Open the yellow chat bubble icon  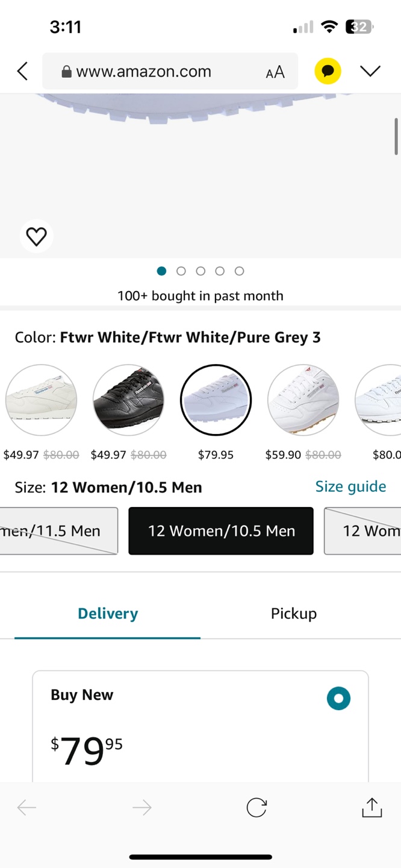click(328, 71)
